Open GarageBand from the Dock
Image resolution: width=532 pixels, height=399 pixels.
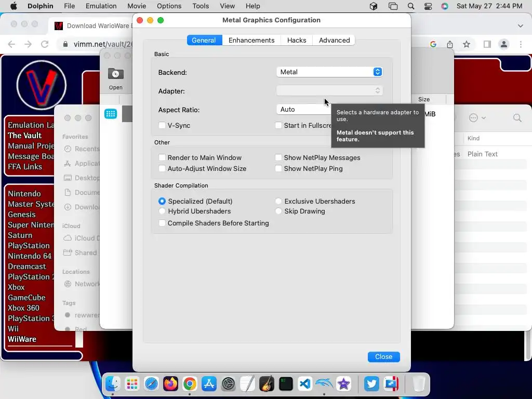[x=267, y=384]
